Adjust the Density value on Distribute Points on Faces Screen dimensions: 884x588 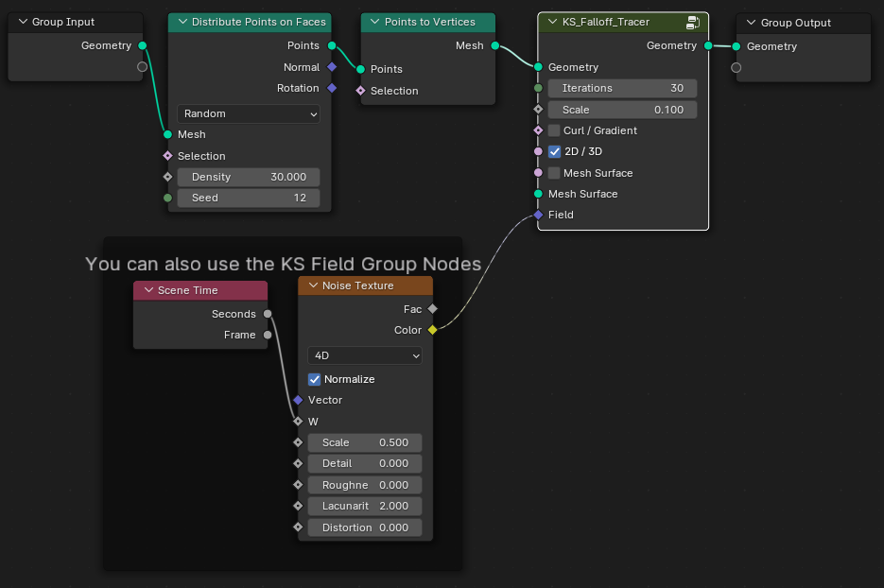[248, 177]
